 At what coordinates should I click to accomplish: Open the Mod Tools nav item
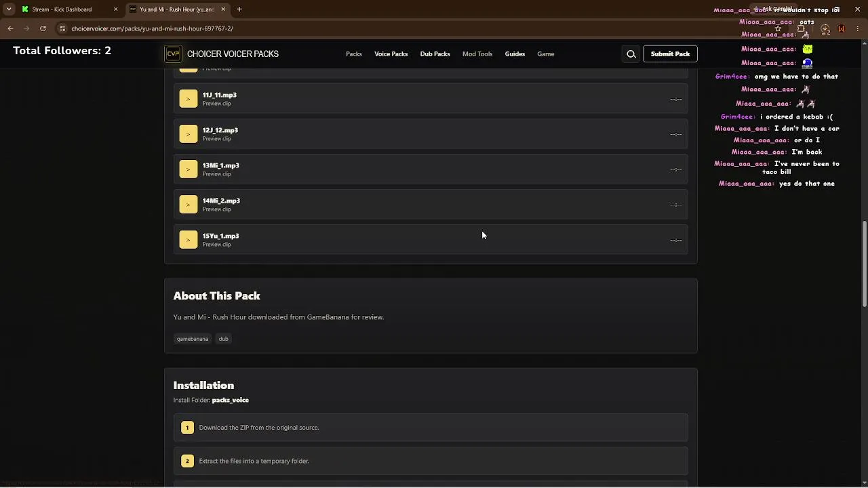[477, 54]
